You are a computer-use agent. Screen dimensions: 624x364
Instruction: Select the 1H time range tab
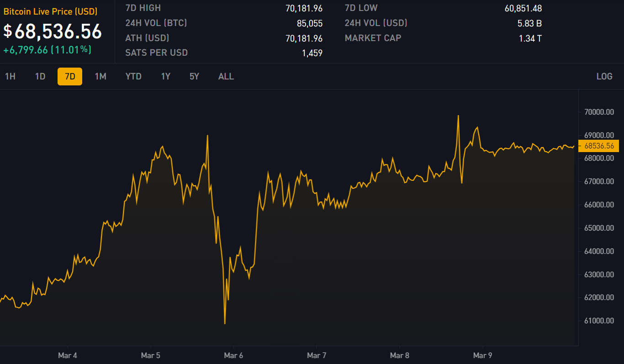(x=10, y=76)
